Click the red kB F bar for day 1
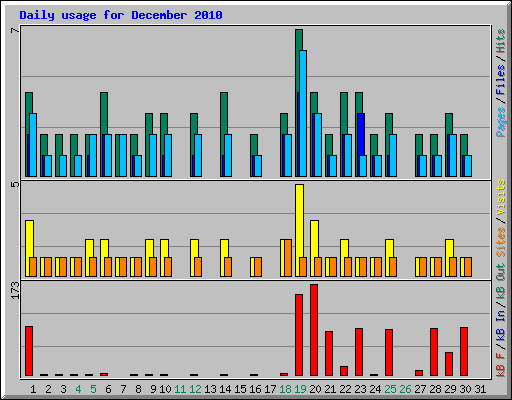The width and height of the screenshot is (512, 400). 29,351
